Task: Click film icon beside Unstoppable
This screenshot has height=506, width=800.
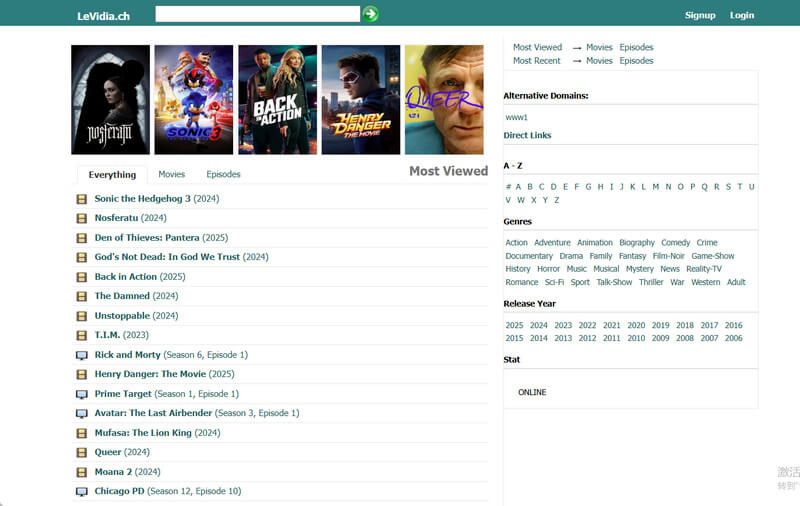Action: pos(82,316)
